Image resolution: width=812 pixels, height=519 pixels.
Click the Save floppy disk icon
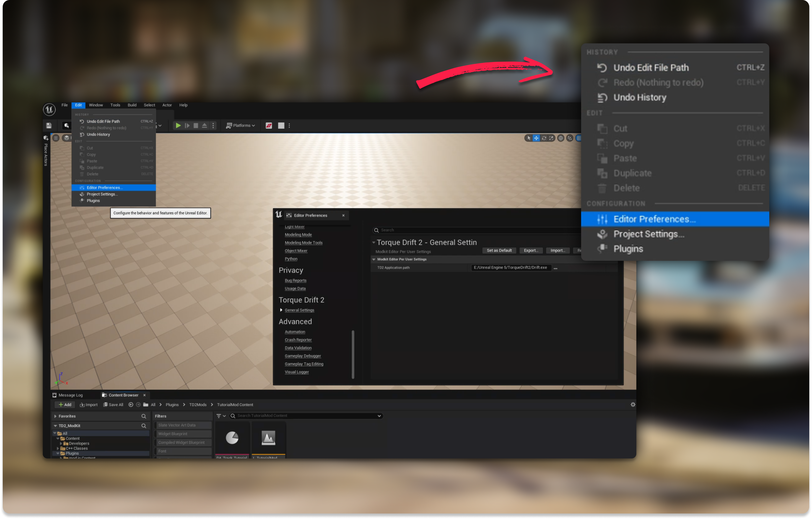(49, 125)
